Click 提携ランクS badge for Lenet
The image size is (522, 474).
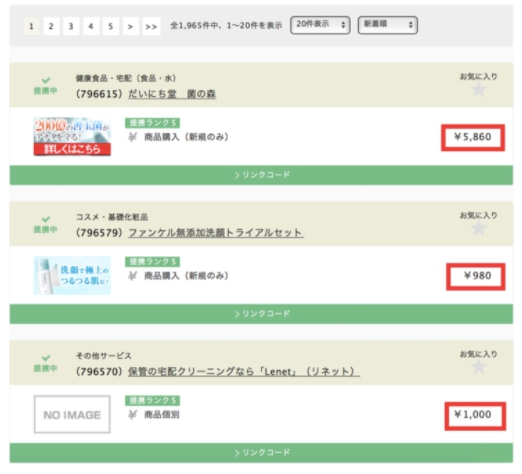pyautogui.click(x=153, y=400)
